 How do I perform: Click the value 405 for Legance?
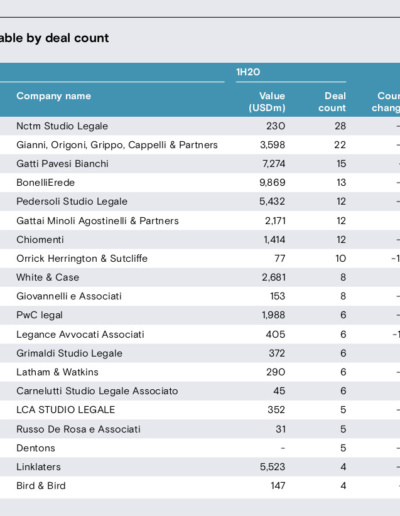coord(276,334)
